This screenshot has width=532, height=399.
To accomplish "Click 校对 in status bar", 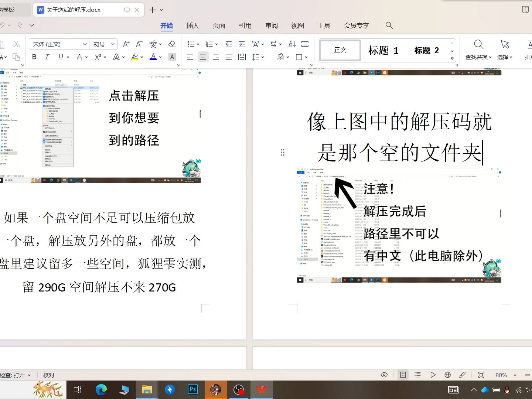I will click(49, 375).
